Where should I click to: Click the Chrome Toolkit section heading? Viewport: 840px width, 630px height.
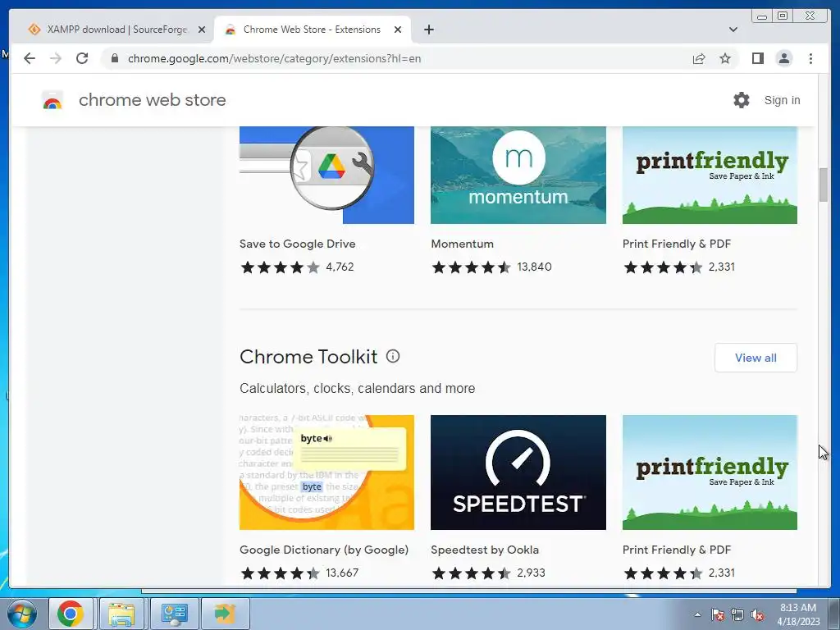pyautogui.click(x=308, y=357)
